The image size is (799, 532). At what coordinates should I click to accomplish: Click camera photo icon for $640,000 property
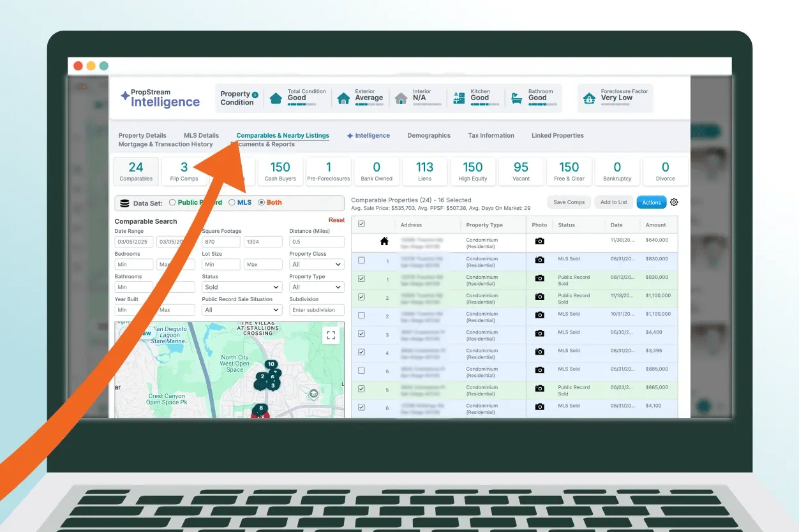point(539,241)
